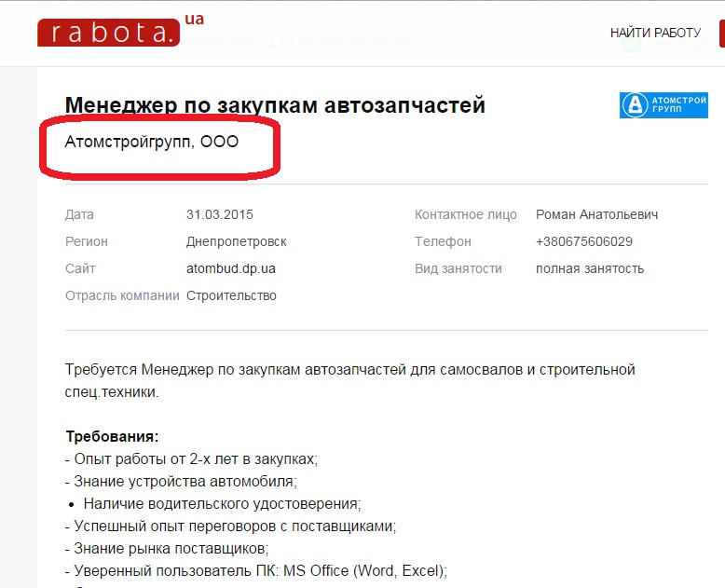Select the Телефон label
The height and width of the screenshot is (588, 725).
[x=443, y=241]
